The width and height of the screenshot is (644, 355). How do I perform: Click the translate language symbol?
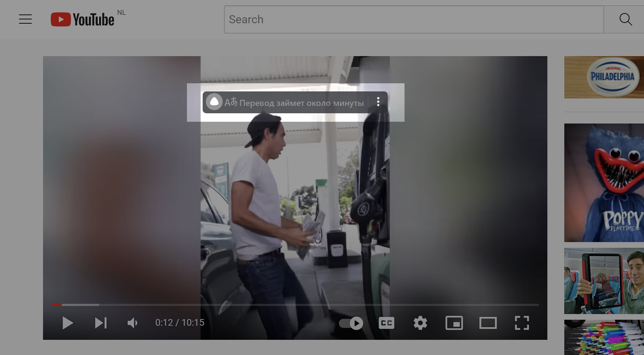(x=231, y=102)
